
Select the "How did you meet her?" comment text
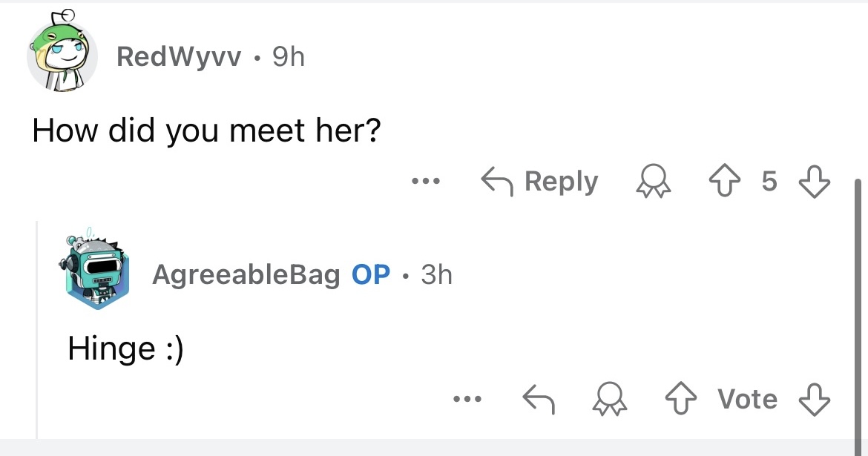[206, 130]
